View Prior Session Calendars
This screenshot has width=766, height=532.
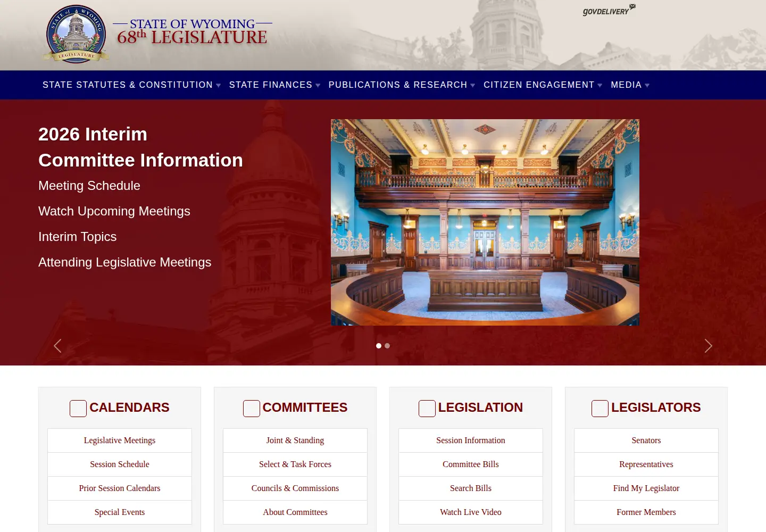click(120, 488)
